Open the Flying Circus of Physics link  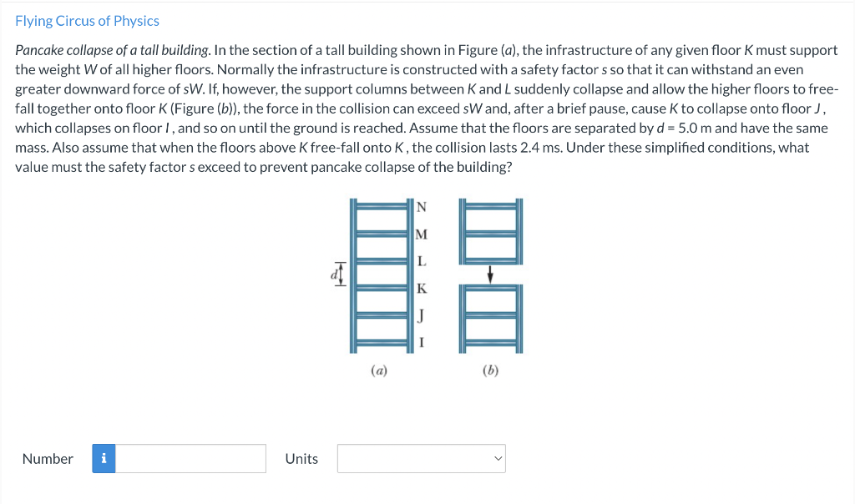click(87, 20)
